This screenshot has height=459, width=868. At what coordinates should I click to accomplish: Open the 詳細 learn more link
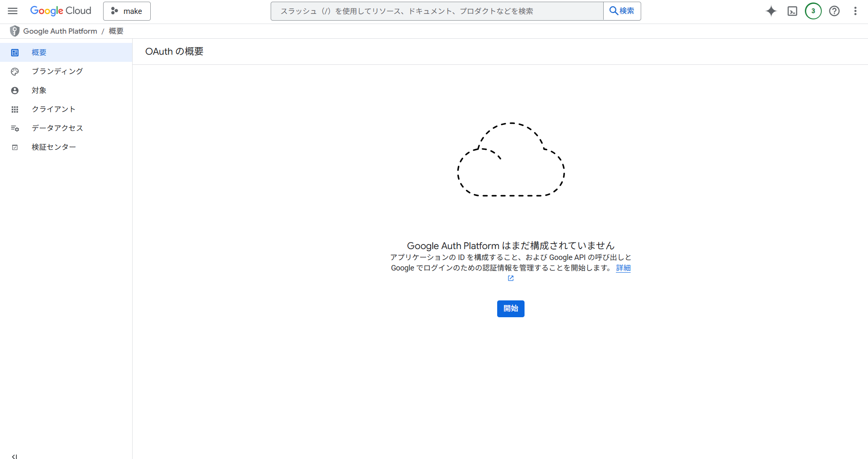pos(623,268)
